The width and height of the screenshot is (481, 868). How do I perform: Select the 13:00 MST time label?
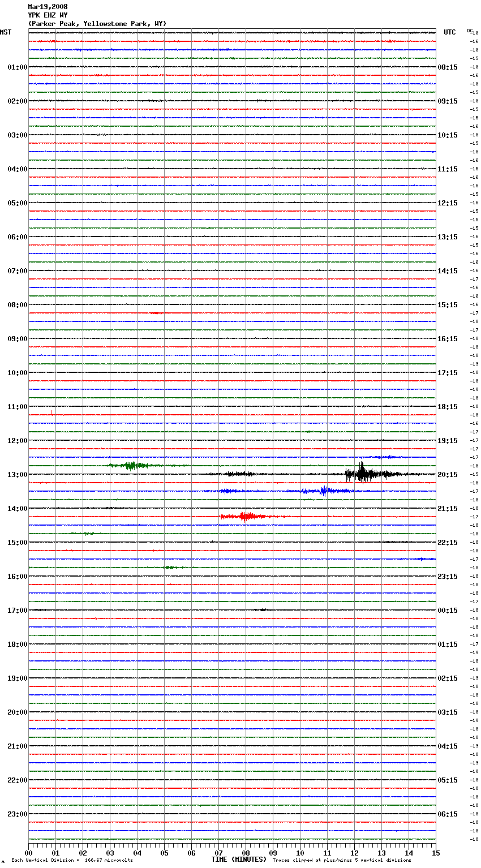pyautogui.click(x=18, y=475)
